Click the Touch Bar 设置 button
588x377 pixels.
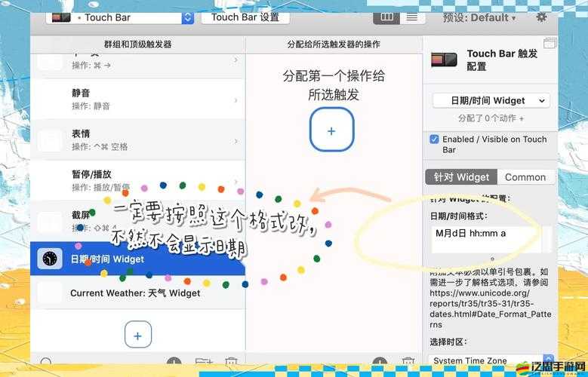pos(245,17)
